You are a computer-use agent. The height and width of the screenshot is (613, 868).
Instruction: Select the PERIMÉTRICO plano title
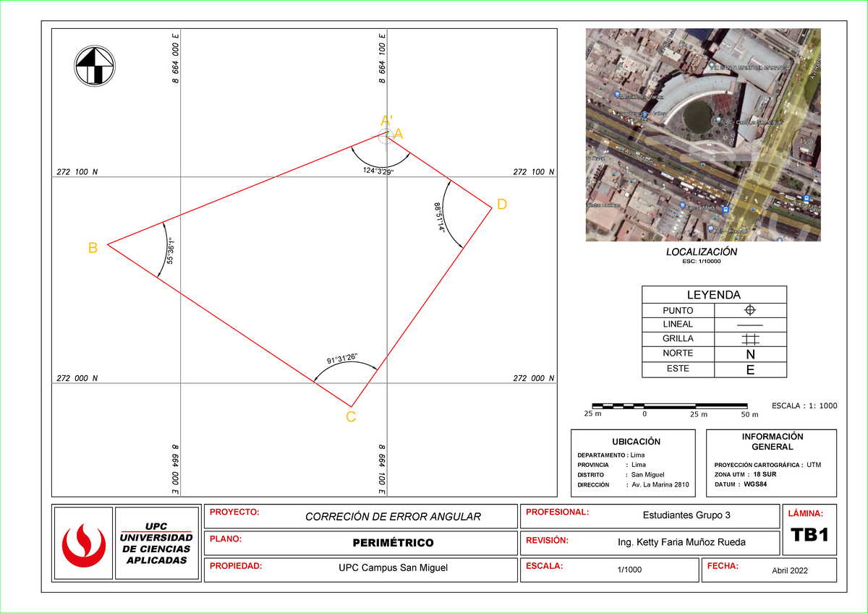[393, 543]
